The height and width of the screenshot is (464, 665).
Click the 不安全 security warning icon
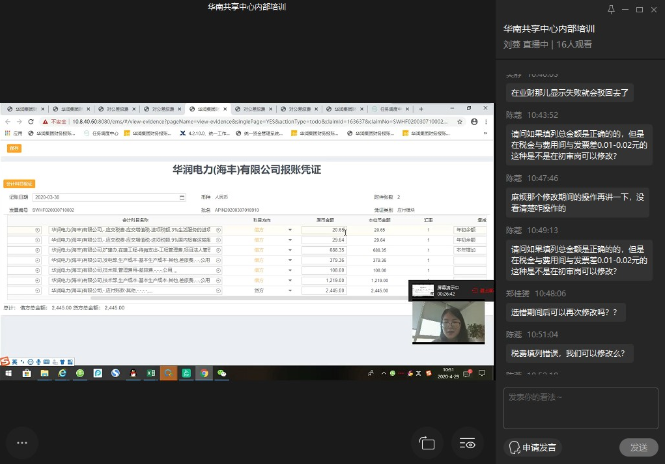(x=45, y=122)
